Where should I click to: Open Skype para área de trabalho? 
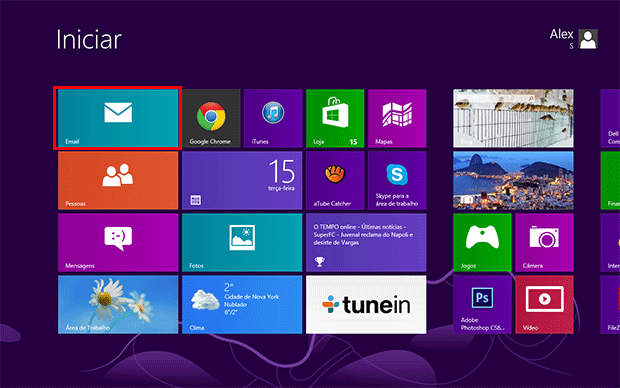point(397,180)
